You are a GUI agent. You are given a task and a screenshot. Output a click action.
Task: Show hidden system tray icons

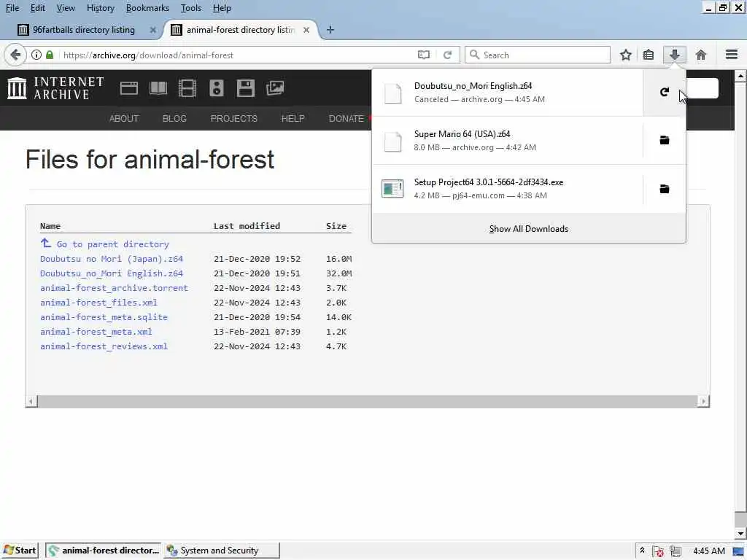(642, 551)
